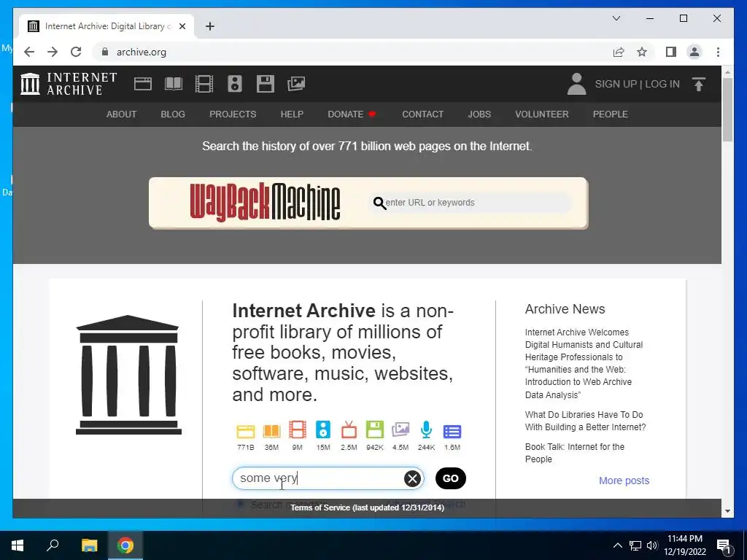This screenshot has height=560, width=747.
Task: Select the Search metadata radio button
Action: (240, 504)
